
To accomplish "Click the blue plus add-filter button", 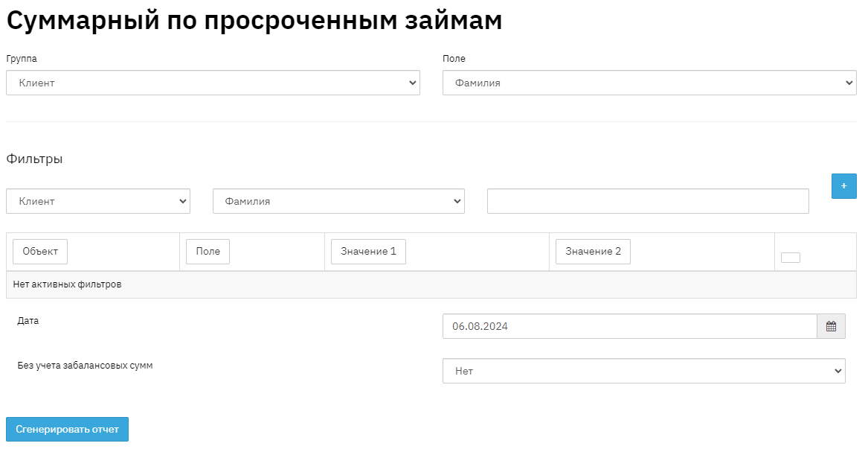I will tap(843, 186).
